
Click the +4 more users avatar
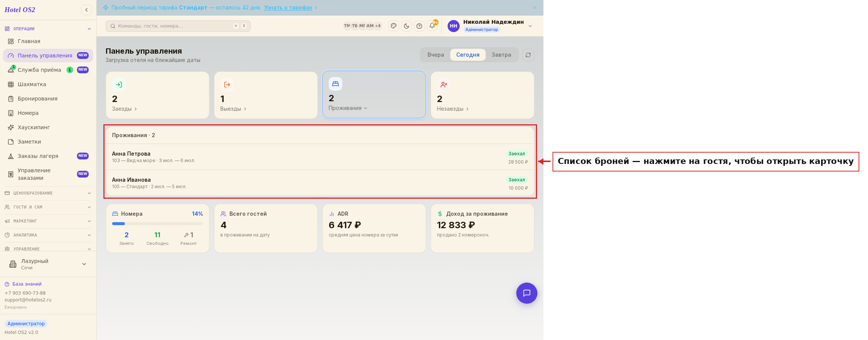[378, 26]
